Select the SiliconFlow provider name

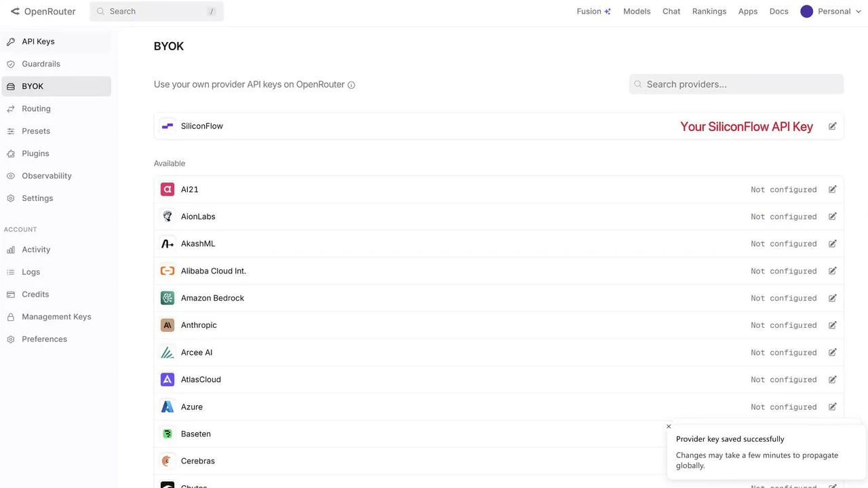[x=202, y=126]
